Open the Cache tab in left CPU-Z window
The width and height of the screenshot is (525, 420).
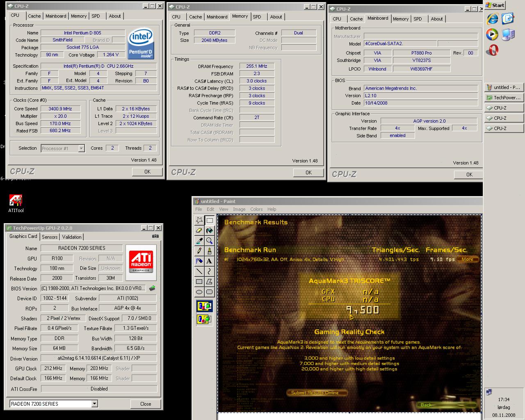[34, 16]
